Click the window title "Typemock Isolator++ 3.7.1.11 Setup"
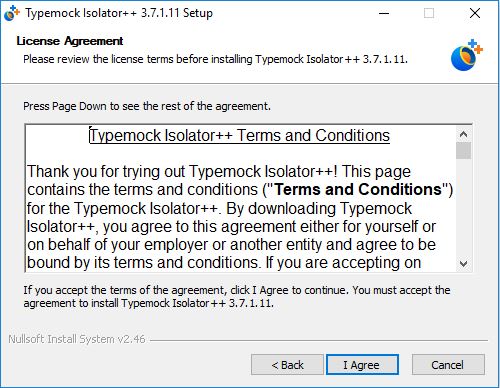This screenshot has width=500, height=388. click(119, 13)
